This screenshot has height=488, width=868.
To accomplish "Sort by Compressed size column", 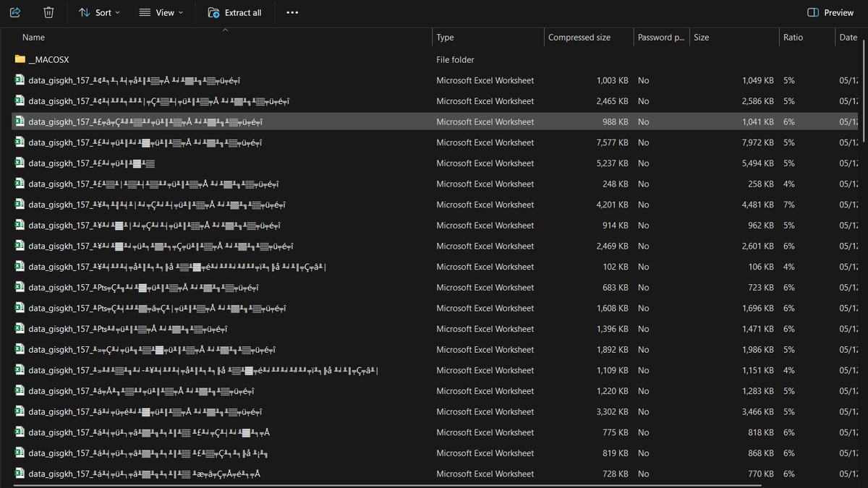I will 579,38.
